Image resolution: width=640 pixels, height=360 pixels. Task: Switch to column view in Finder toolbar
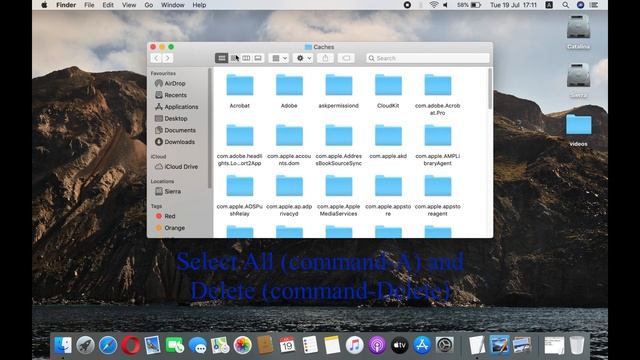(246, 58)
